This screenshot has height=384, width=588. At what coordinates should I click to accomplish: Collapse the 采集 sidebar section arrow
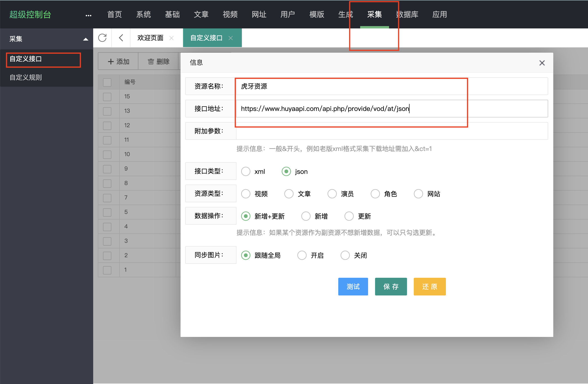[x=86, y=39]
